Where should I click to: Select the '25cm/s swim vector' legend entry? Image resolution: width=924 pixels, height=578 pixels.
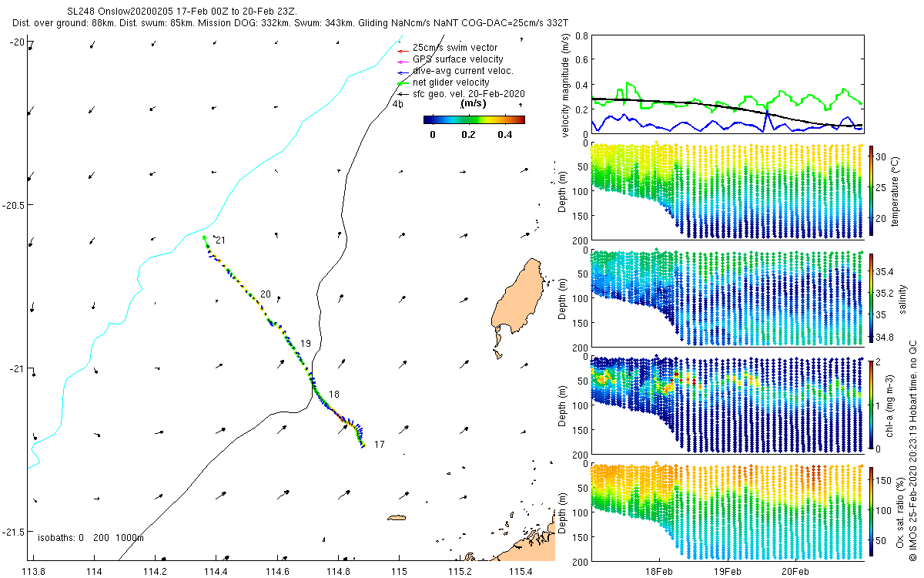pos(455,48)
